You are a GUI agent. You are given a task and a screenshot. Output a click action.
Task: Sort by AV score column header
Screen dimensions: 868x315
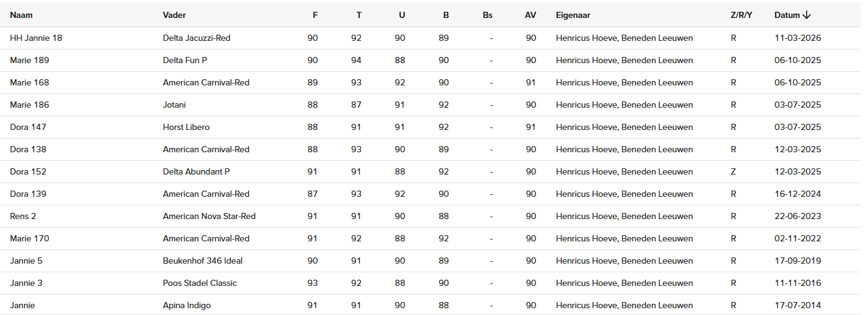pos(531,15)
